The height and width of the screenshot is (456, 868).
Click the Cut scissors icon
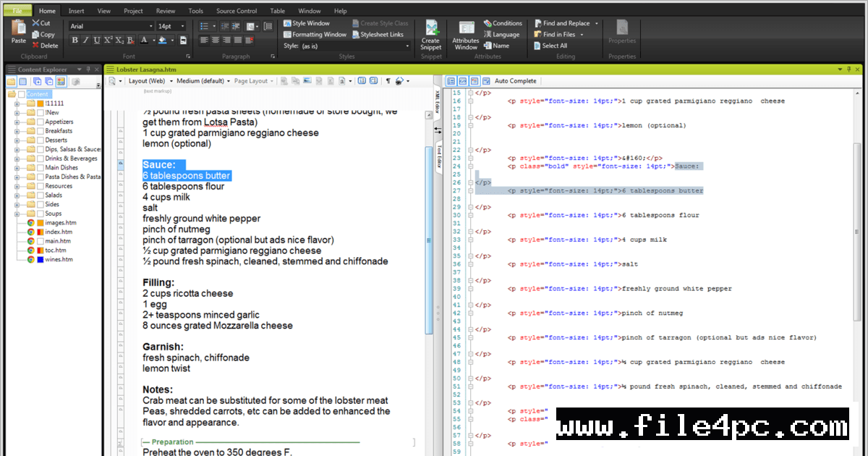(35, 23)
